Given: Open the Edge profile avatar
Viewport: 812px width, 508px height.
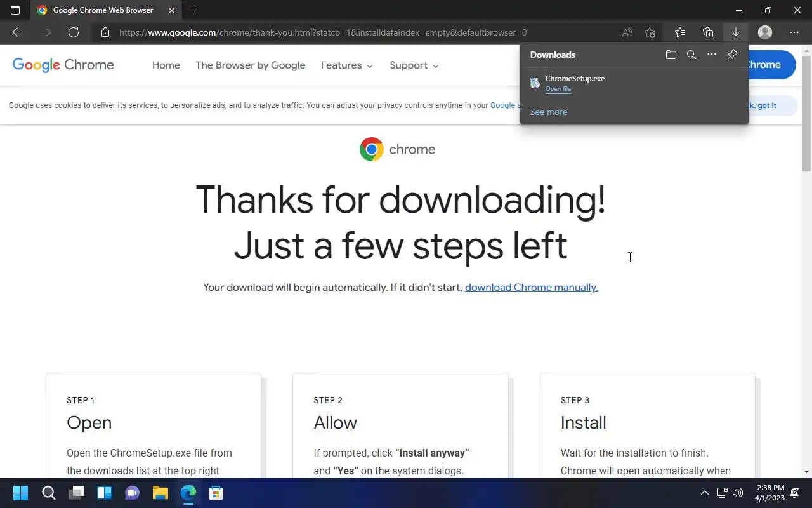Looking at the screenshot, I should tap(765, 32).
